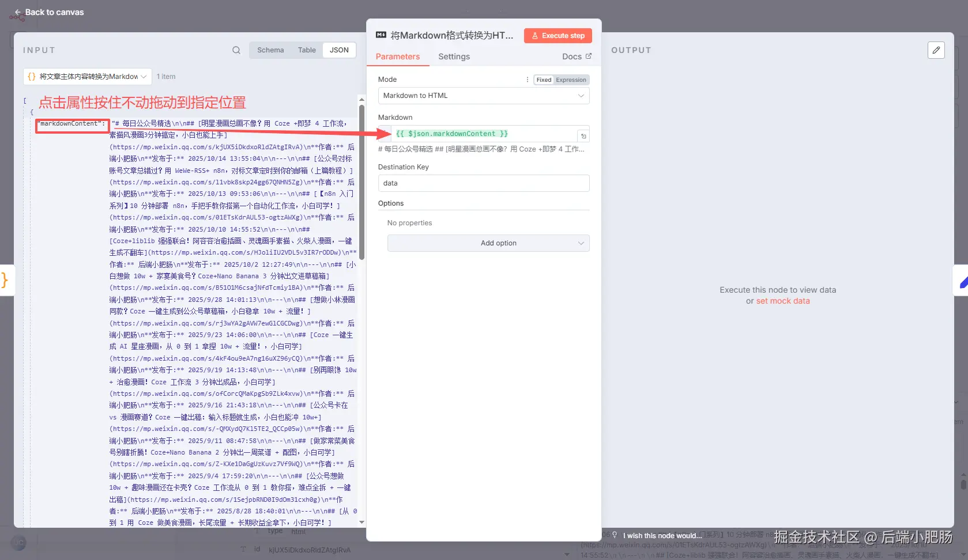Click the Destination Key field
This screenshot has width=968, height=560.
(x=484, y=183)
